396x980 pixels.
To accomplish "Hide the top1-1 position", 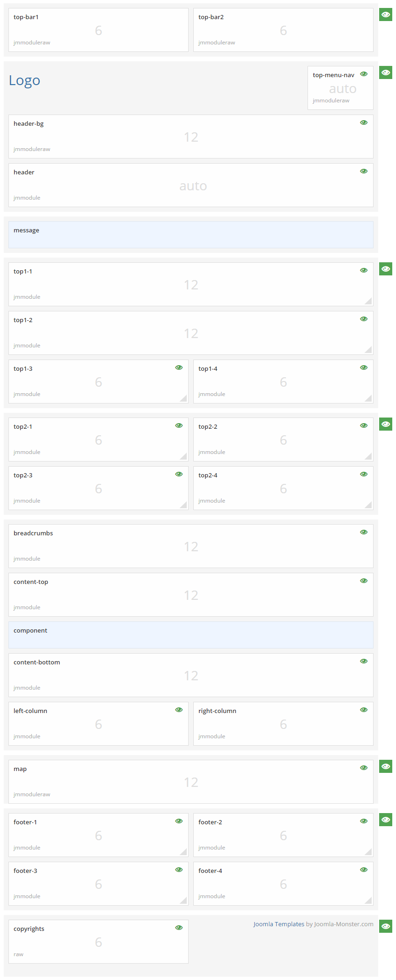I will pyautogui.click(x=364, y=270).
